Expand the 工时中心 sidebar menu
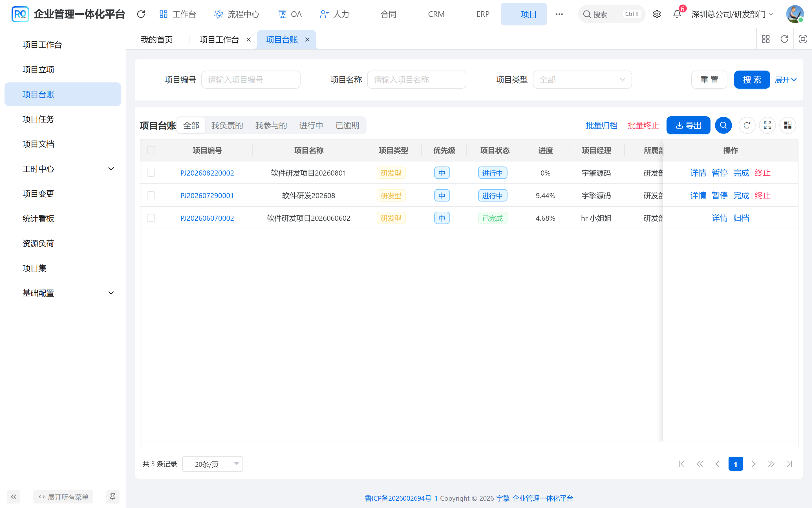This screenshot has height=508, width=812. (x=63, y=169)
